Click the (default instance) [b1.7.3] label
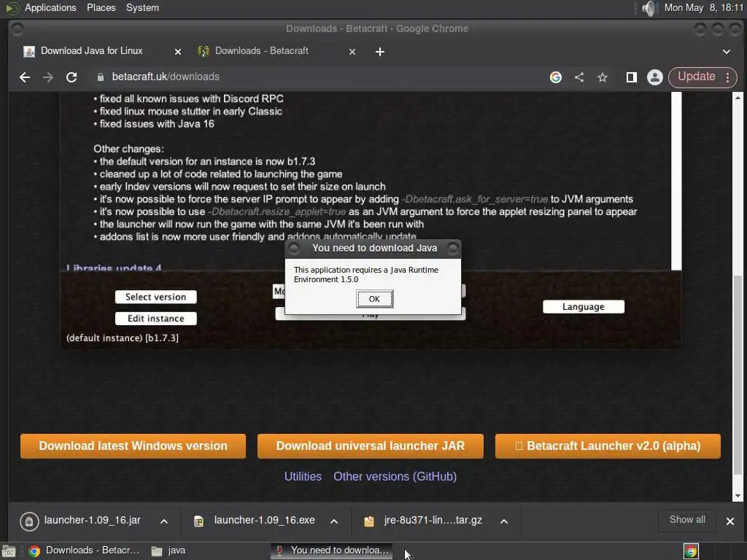 point(123,338)
